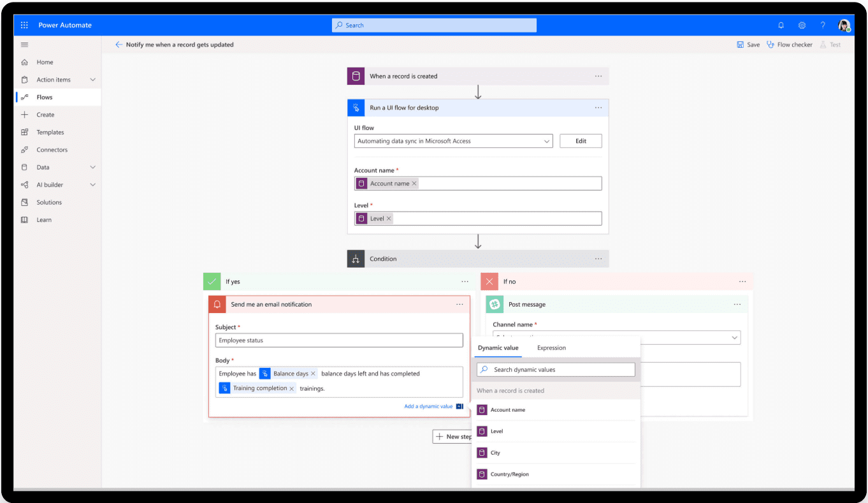Click the Edit button for UI flow
Image resolution: width=868 pixels, height=503 pixels.
coord(581,141)
